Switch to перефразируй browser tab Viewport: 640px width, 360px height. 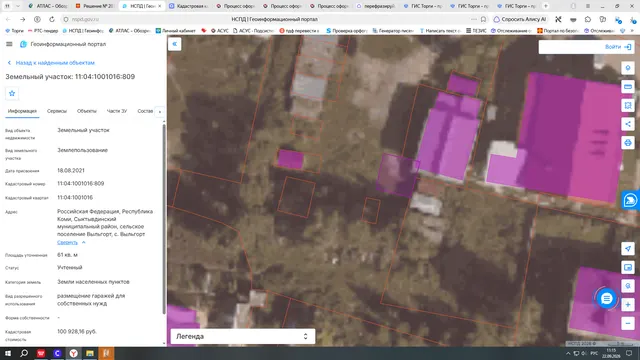coord(376,6)
